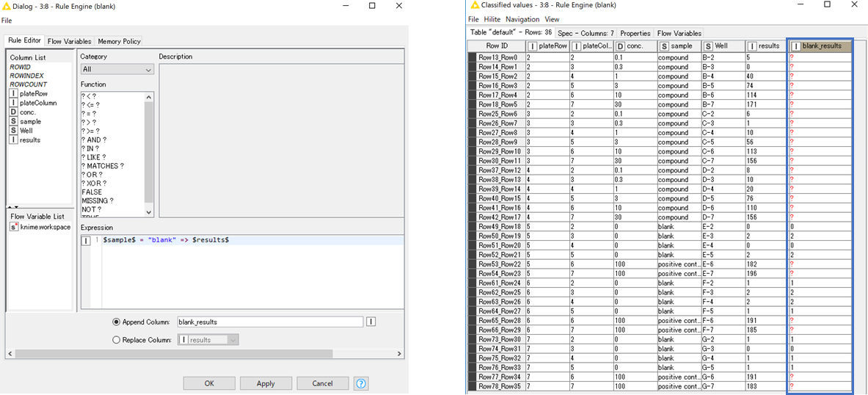Click the sample string type icon in Column List
868x395 pixels.
click(14, 121)
